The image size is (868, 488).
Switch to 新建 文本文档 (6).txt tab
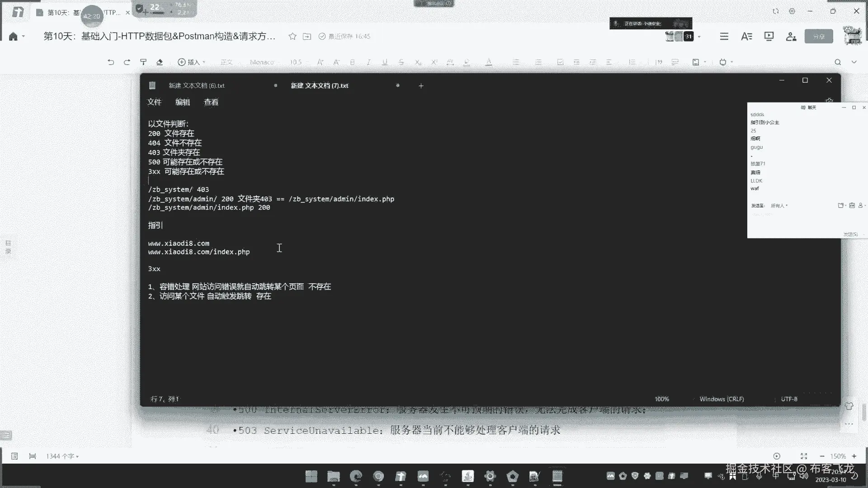coord(197,86)
